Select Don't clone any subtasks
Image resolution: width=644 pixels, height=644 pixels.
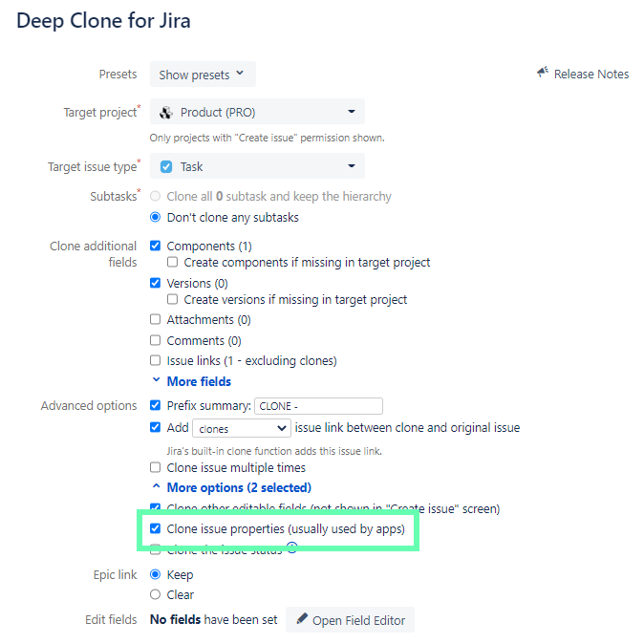[x=155, y=217]
